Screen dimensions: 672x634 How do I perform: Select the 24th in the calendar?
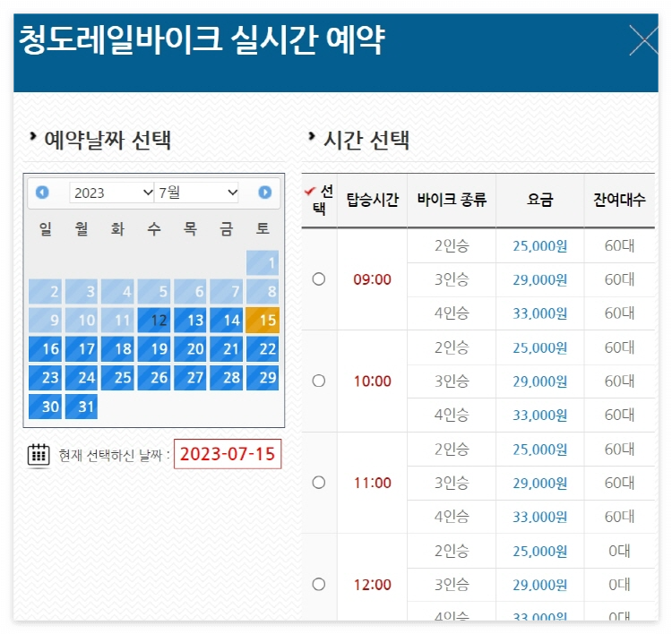click(82, 377)
